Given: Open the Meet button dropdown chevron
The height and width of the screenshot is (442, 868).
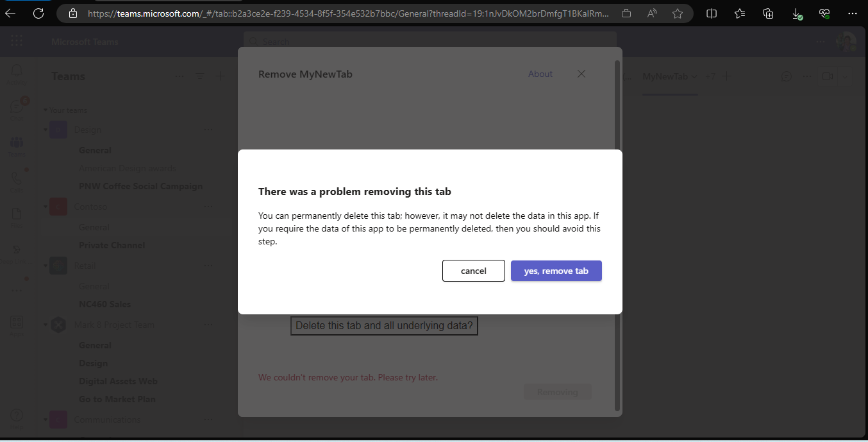Looking at the screenshot, I should point(844,76).
